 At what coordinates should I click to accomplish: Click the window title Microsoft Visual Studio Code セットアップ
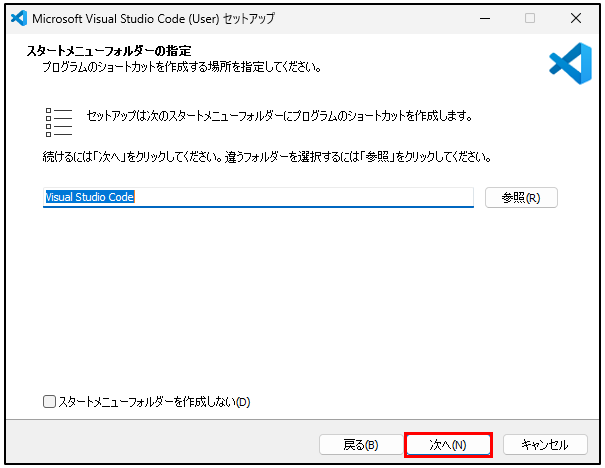pyautogui.click(x=153, y=18)
